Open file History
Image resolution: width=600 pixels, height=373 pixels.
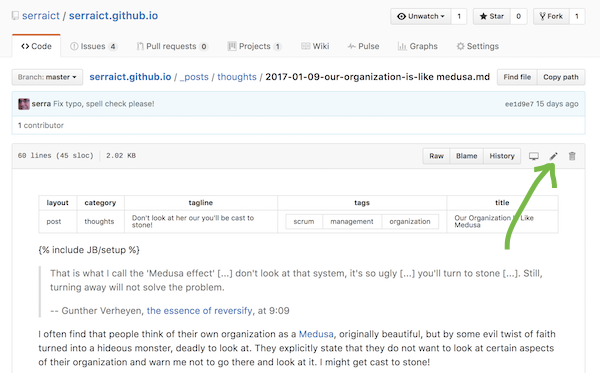click(x=502, y=156)
